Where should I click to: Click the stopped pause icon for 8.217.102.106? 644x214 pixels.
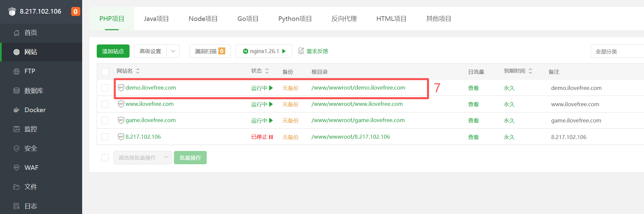coord(271,137)
